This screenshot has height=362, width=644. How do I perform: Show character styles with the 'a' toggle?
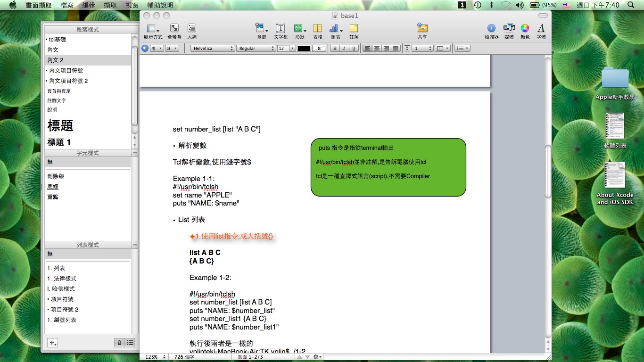(x=120, y=343)
